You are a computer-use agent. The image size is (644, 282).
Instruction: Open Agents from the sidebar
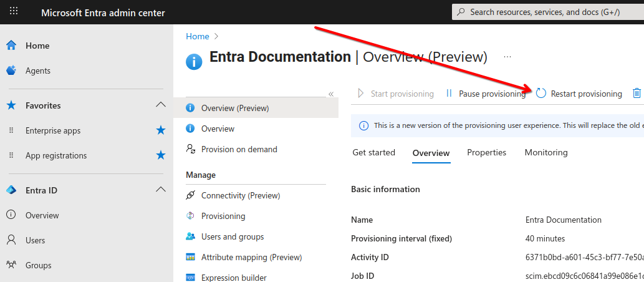coord(38,70)
